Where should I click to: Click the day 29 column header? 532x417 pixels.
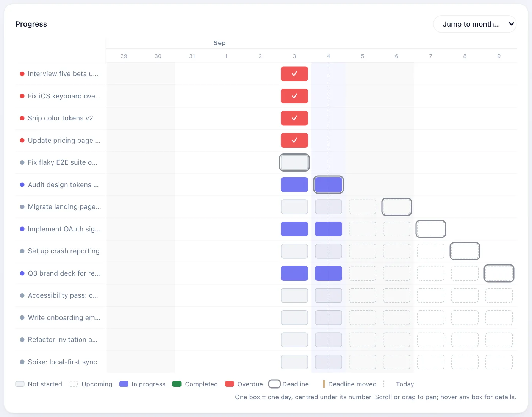124,56
